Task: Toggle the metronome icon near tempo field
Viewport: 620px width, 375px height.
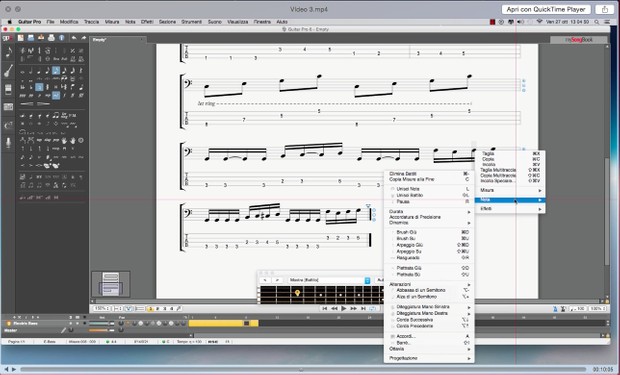Action: click(555, 309)
